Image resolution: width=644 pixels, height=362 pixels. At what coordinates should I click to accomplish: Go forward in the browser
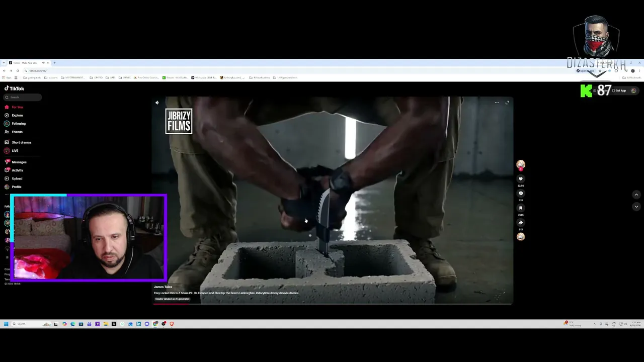tap(11, 70)
